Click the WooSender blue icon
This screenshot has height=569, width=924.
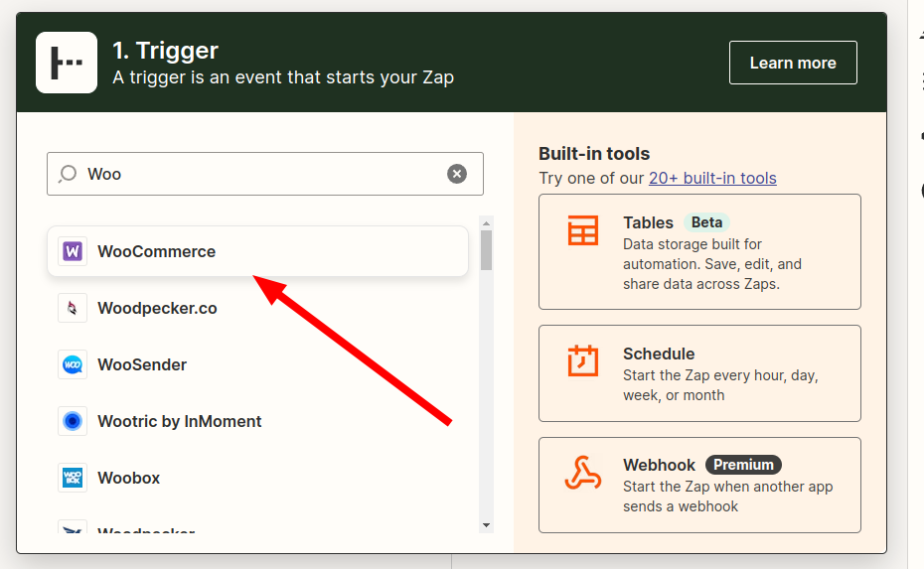pyautogui.click(x=73, y=364)
